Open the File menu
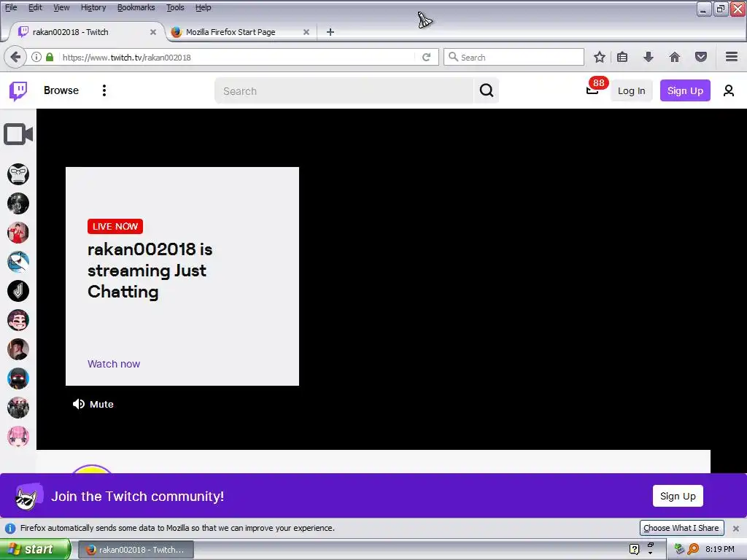Screen dimensions: 747x560 tap(10, 7)
